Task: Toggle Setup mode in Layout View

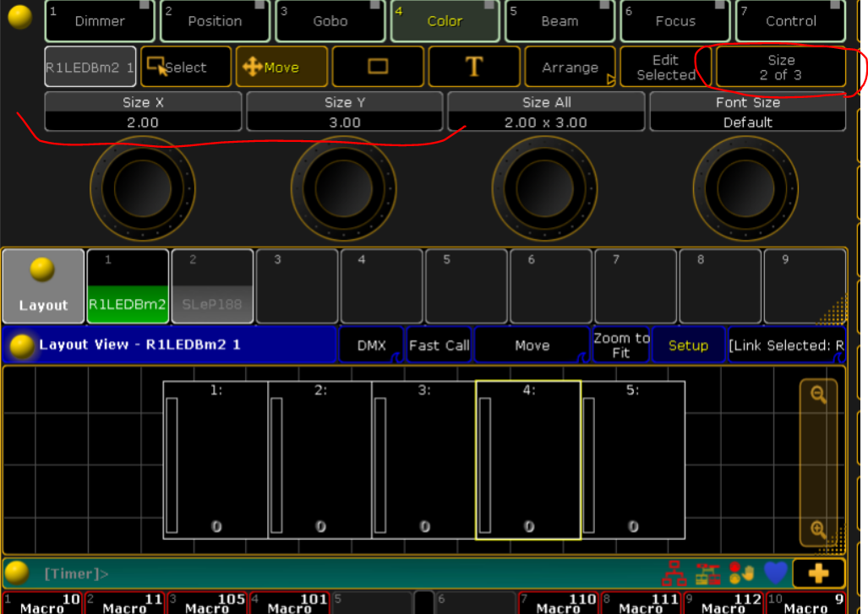Action: (x=688, y=345)
